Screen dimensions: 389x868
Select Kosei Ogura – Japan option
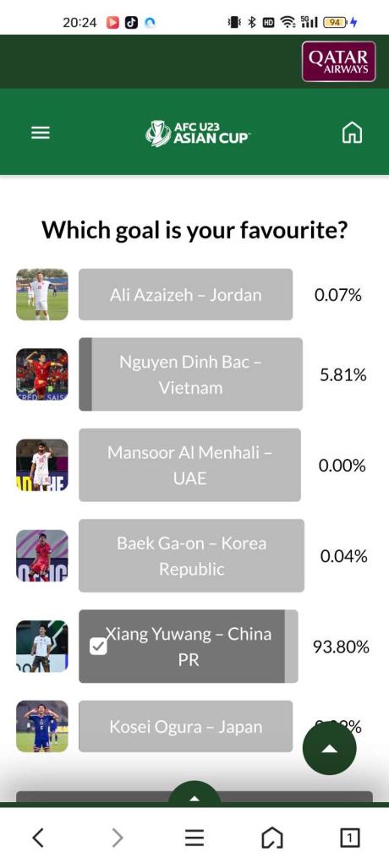(x=186, y=726)
